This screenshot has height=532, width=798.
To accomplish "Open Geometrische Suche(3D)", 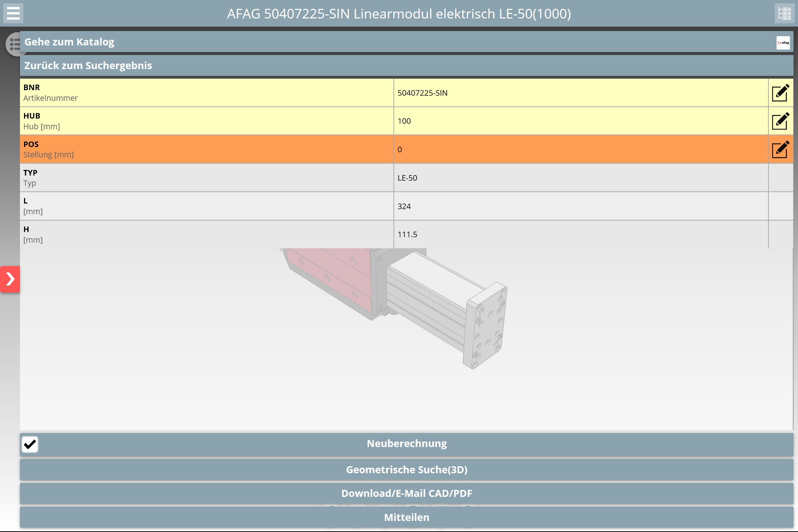I will [406, 470].
